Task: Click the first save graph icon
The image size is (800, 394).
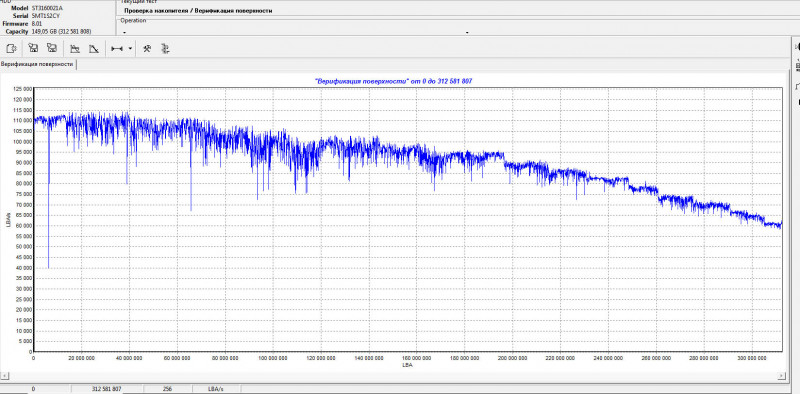Action: point(34,48)
